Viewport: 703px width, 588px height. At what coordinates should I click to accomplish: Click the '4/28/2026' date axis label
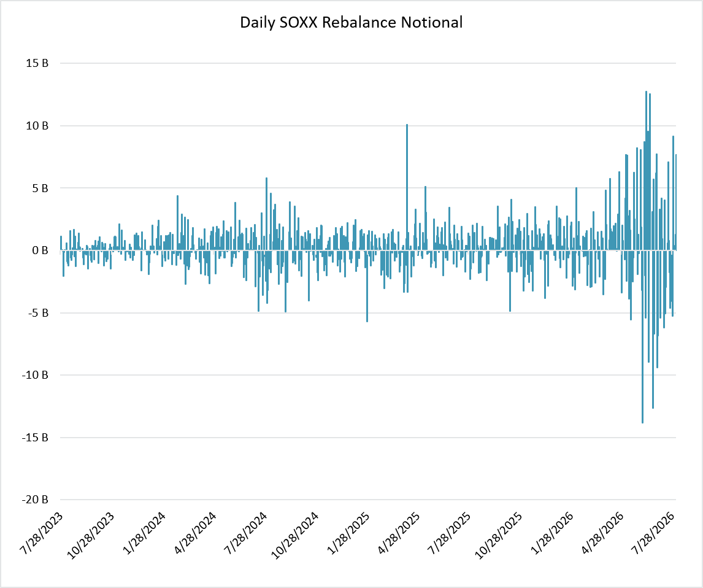(602, 533)
